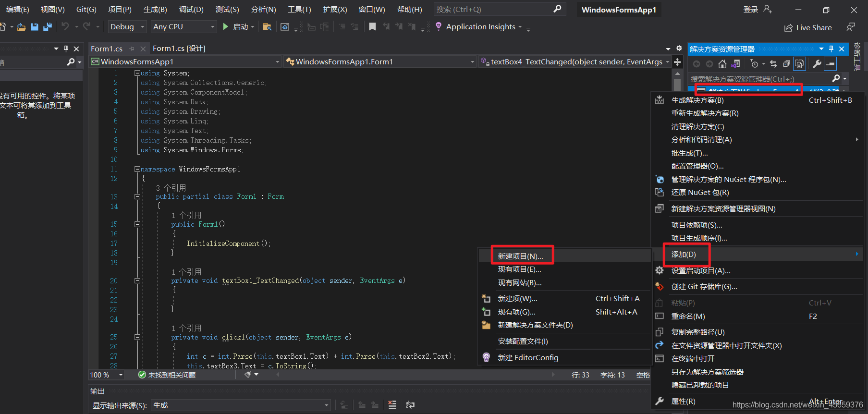This screenshot has height=414, width=868.
Task: Click 重新生成解决方案(R) in the context menu
Action: point(705,113)
